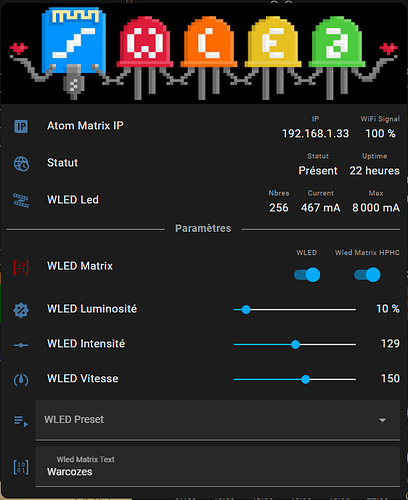The width and height of the screenshot is (408, 500).
Task: Click the Wled Matrix Text input field
Action: [218, 467]
